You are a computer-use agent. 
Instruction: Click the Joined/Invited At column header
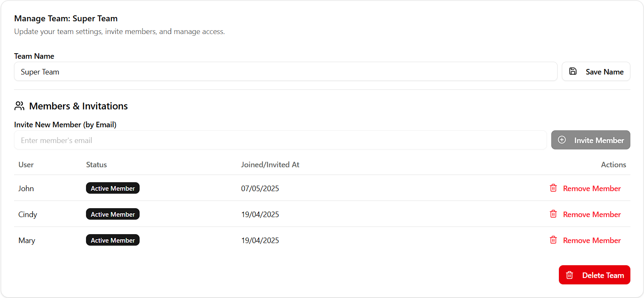270,165
